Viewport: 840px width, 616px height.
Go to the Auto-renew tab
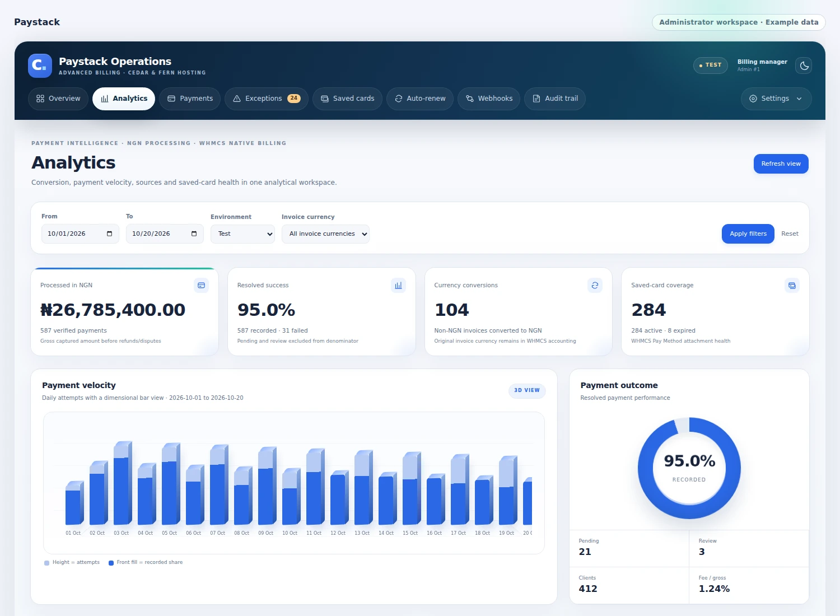420,99
